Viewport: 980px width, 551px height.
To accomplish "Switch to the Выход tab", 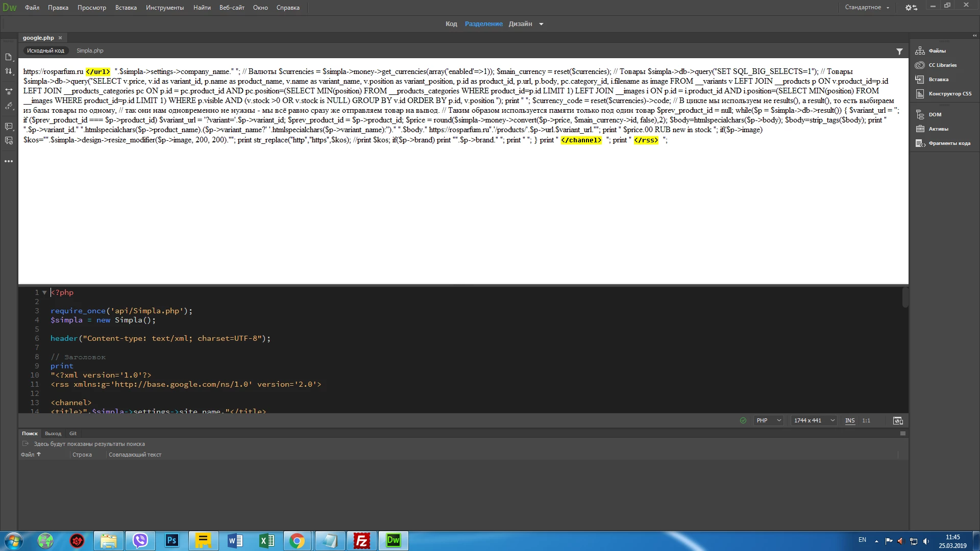I will [53, 434].
